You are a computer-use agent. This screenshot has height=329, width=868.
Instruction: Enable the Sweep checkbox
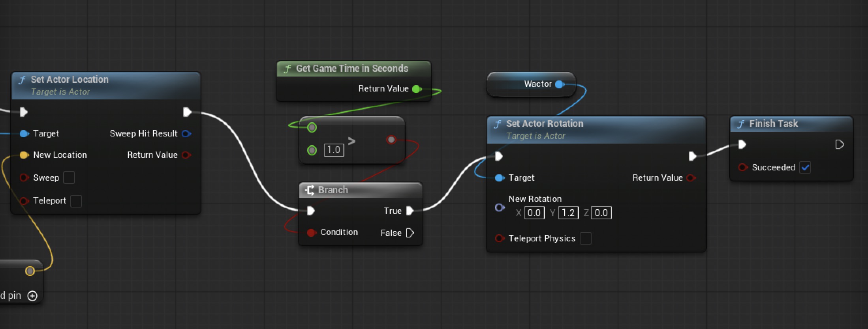click(69, 178)
